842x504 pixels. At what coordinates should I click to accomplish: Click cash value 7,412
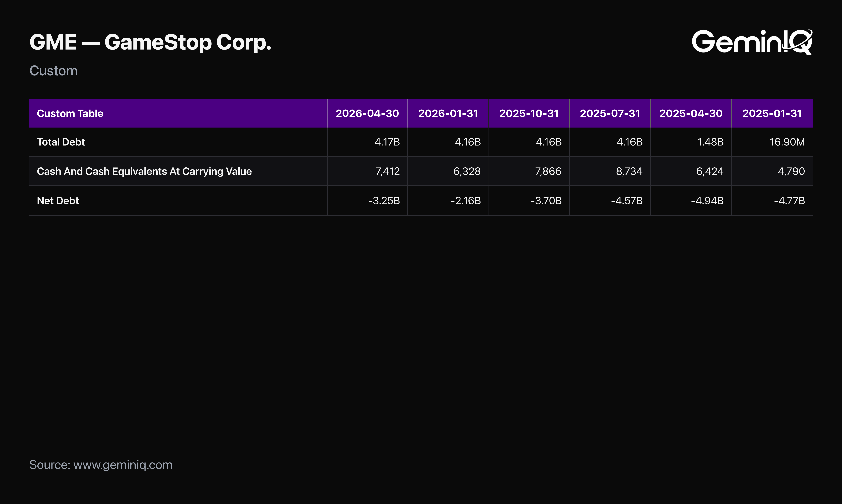pyautogui.click(x=387, y=171)
